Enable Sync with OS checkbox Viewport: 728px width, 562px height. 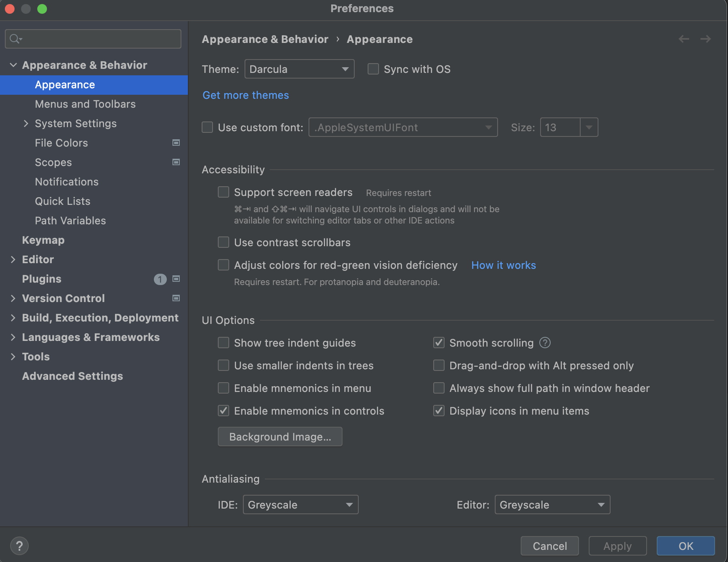click(373, 69)
